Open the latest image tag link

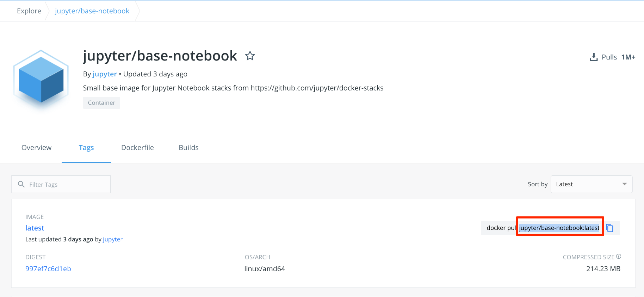tap(35, 228)
